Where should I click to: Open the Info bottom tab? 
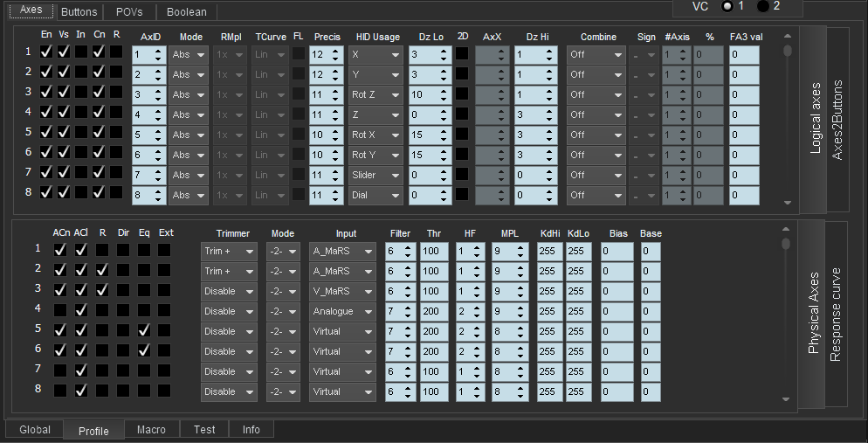(251, 430)
